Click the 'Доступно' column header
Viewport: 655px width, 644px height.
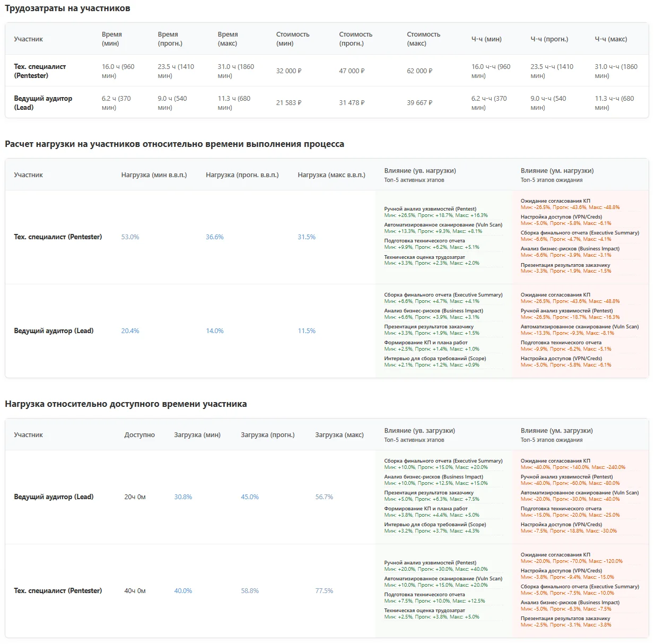139,435
